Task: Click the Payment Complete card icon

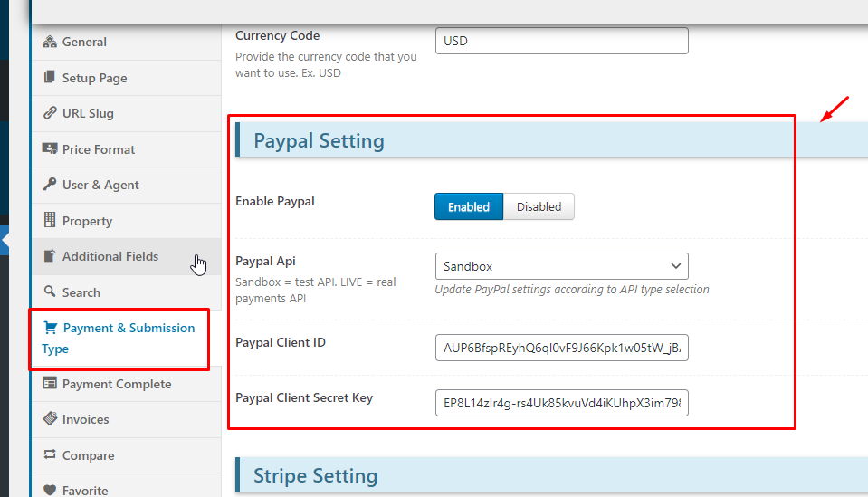Action: pos(50,383)
